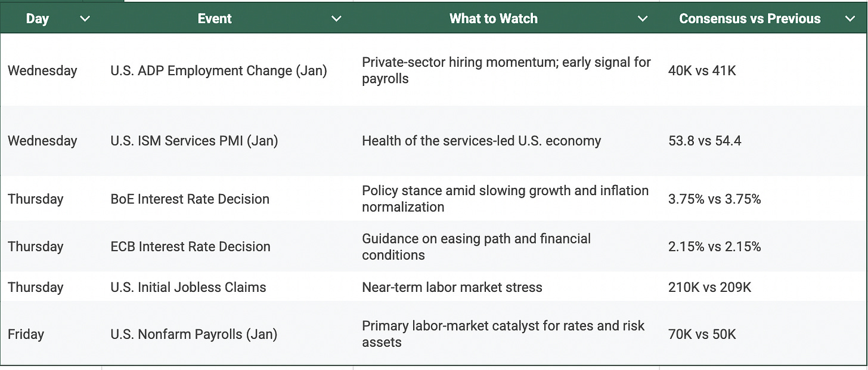This screenshot has width=868, height=370.
Task: Click the 70K vs 50K cell
Action: (702, 334)
